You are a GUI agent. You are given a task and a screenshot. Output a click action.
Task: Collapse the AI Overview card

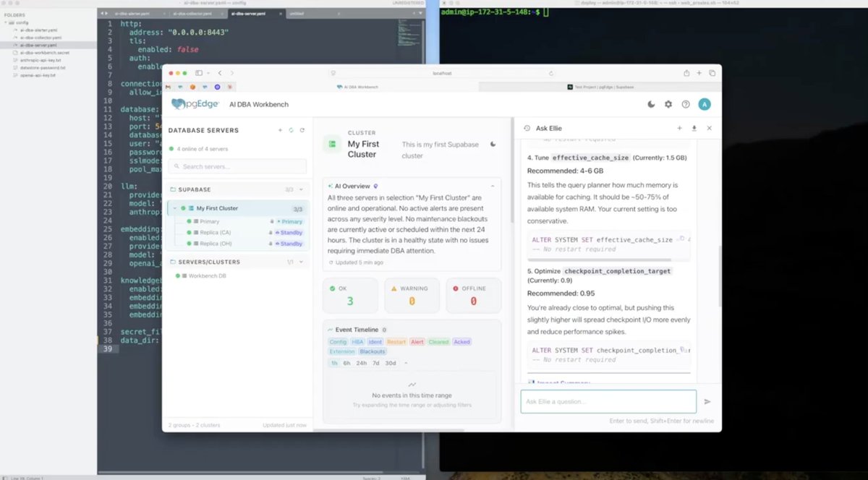(493, 186)
